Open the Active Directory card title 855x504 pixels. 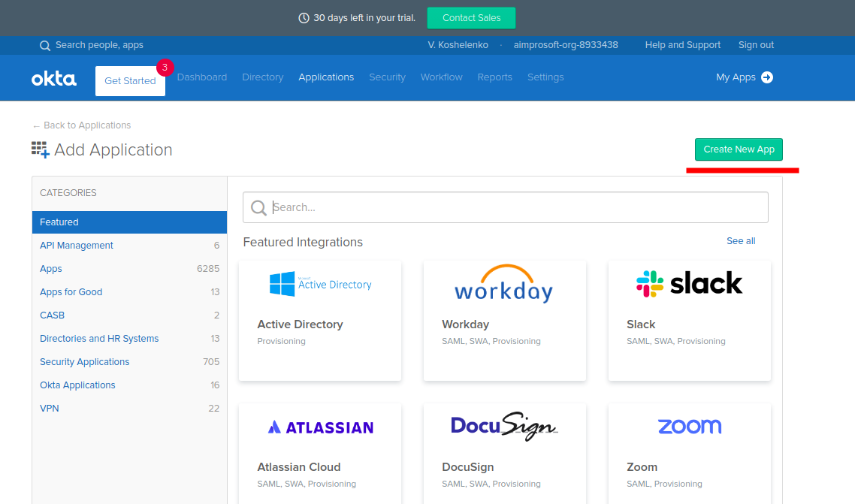pos(300,324)
